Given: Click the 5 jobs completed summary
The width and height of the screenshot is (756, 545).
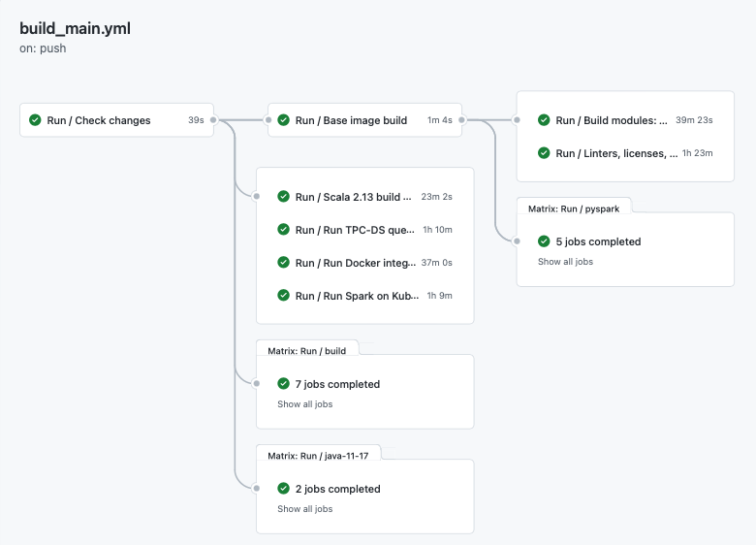Looking at the screenshot, I should (598, 241).
